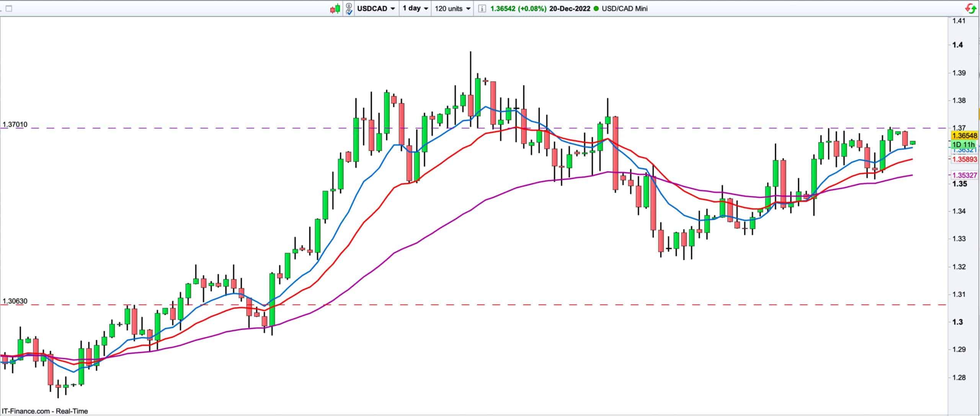Click the small window box icon top-left
This screenshot has width=980, height=416.
tap(9, 8)
